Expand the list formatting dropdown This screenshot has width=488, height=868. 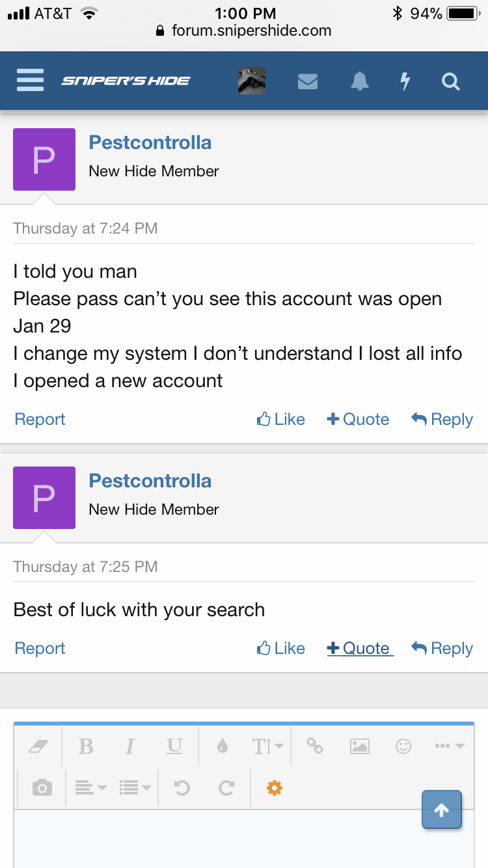[x=135, y=788]
